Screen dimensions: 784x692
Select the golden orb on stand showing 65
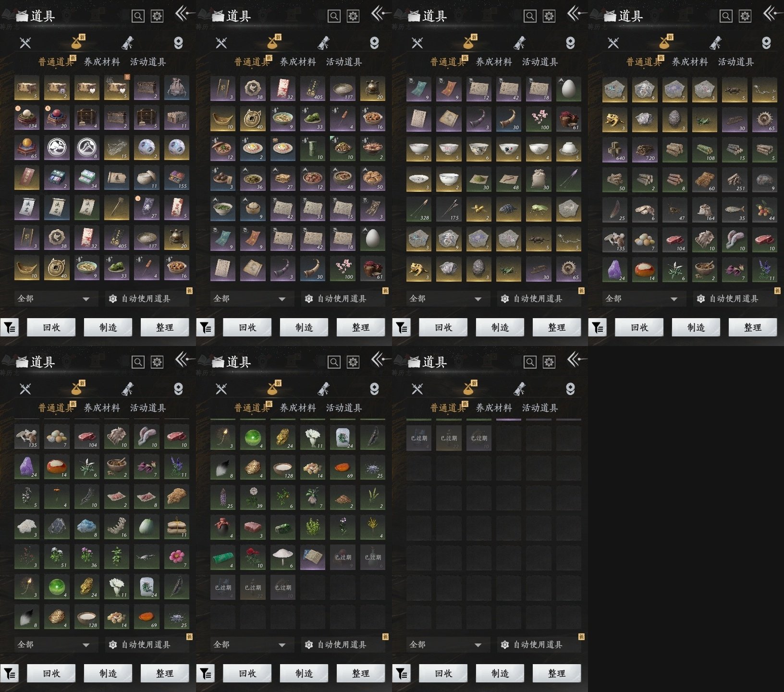click(27, 148)
